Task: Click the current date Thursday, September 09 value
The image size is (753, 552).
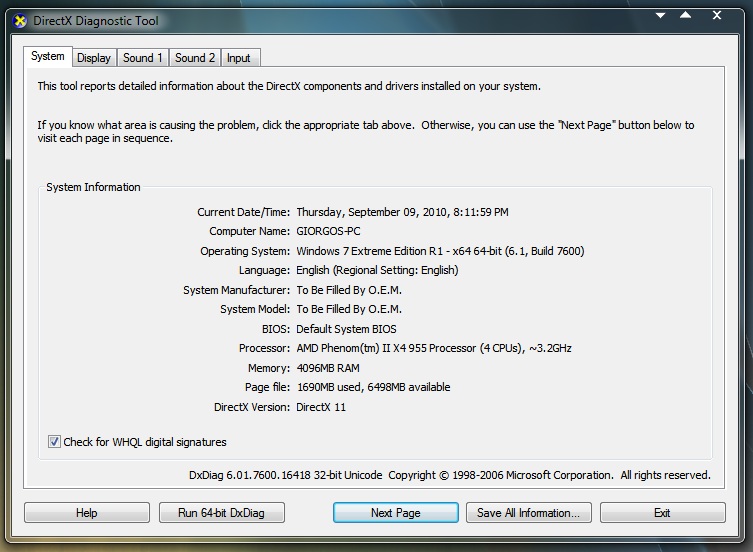Action: [402, 212]
